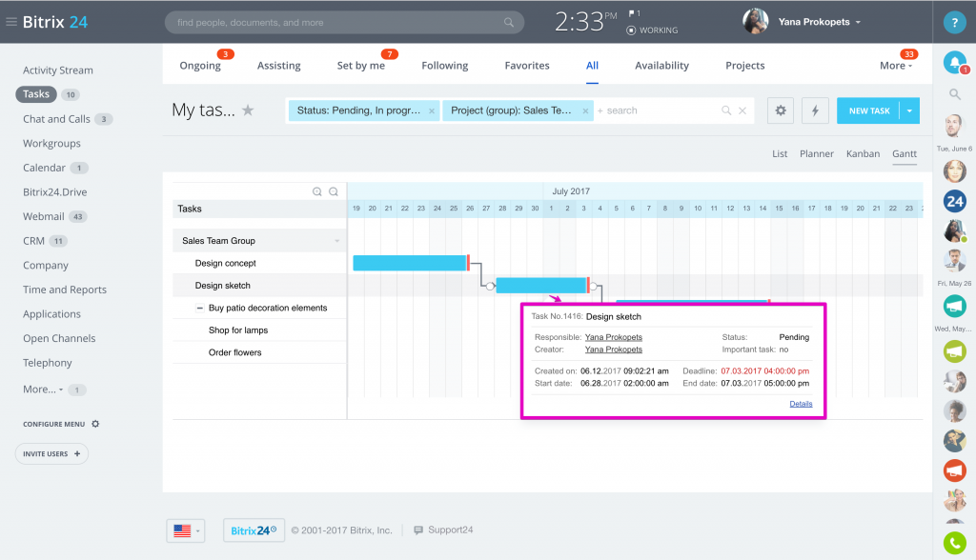Open the hamburger menu beside Bitrix 24
This screenshot has height=560, width=976.
click(x=11, y=22)
